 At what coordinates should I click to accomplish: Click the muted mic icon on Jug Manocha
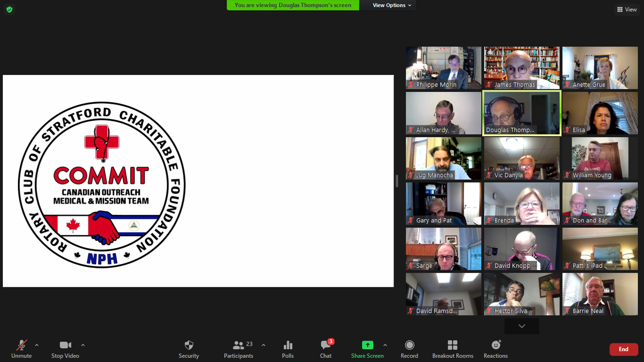(x=411, y=175)
